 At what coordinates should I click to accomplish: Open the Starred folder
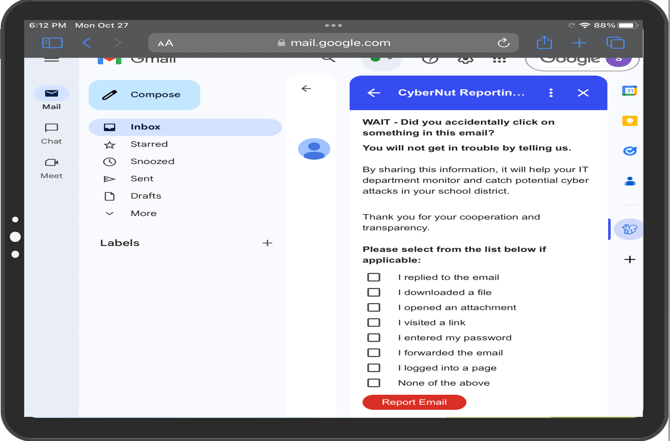coord(148,144)
